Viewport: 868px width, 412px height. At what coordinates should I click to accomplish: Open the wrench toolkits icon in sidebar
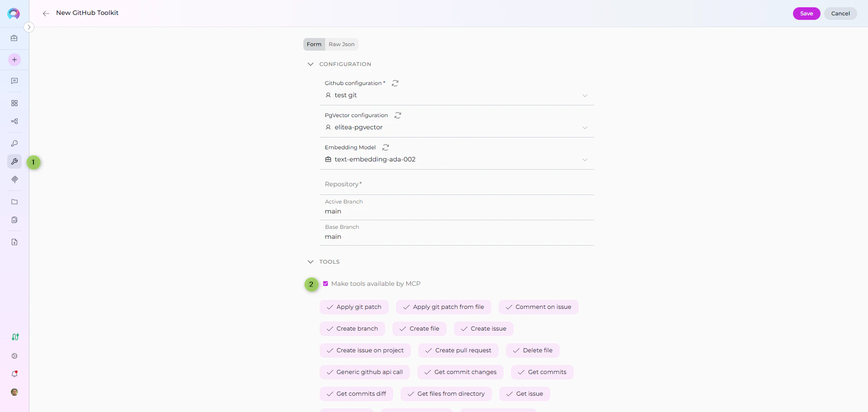coord(14,161)
